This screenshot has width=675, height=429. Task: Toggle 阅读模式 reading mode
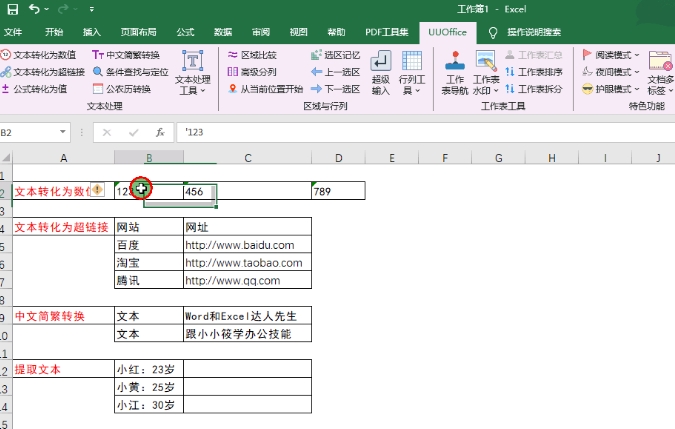[x=610, y=55]
